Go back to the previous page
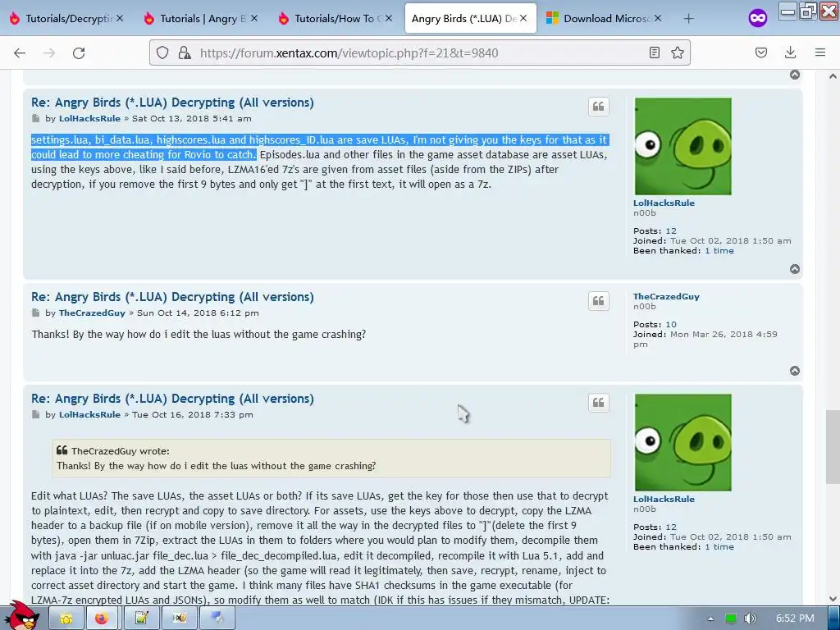Screen dimensions: 840x630 pyautogui.click(x=20, y=52)
